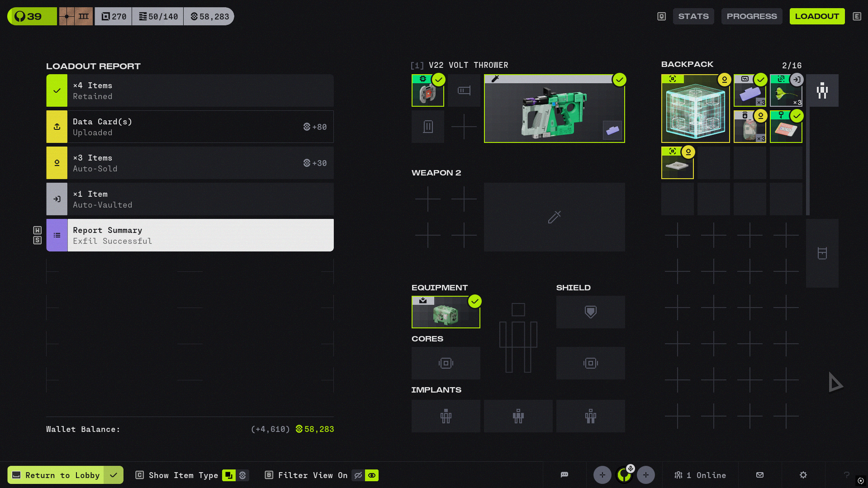
Task: Click the 58,283 credits counter in top bar
Action: (x=209, y=16)
